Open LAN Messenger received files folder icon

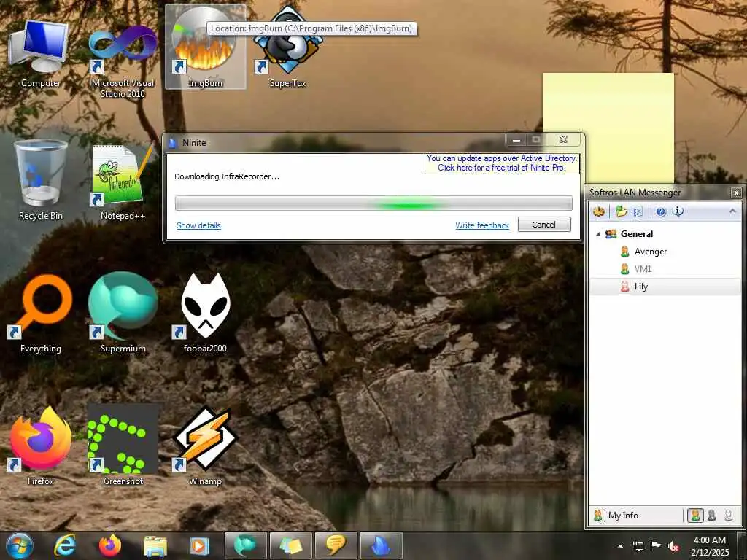(x=621, y=211)
